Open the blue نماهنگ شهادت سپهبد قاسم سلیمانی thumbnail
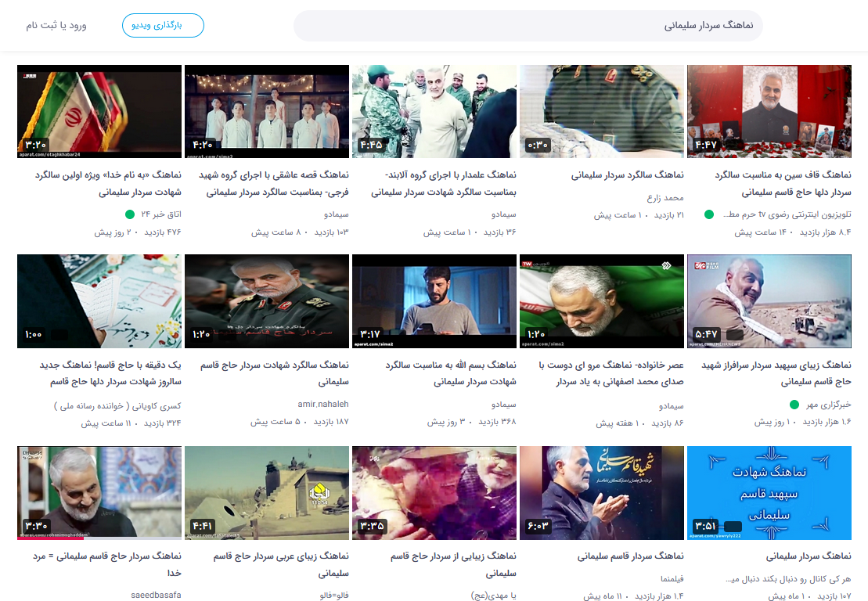This screenshot has height=601, width=868. tap(769, 492)
